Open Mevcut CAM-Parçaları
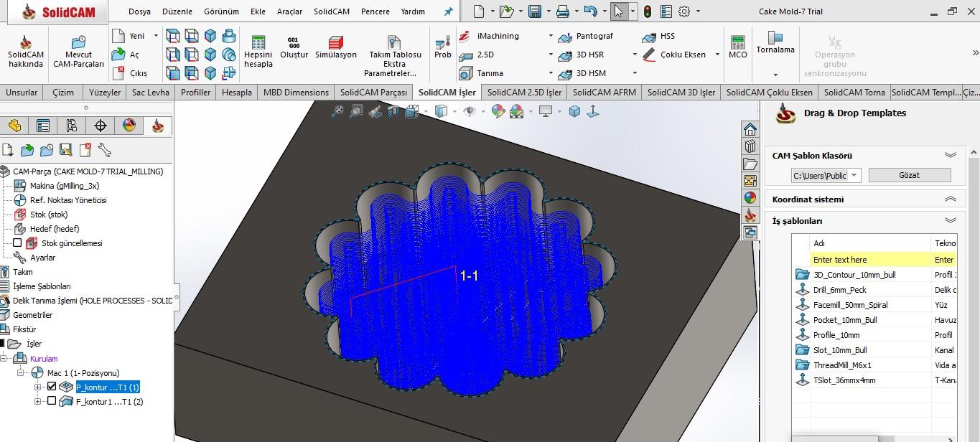Image resolution: width=980 pixels, height=442 pixels. (x=78, y=43)
